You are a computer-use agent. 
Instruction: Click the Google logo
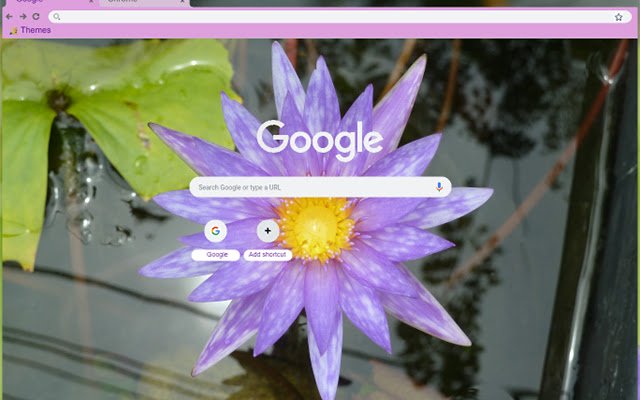pos(320,141)
